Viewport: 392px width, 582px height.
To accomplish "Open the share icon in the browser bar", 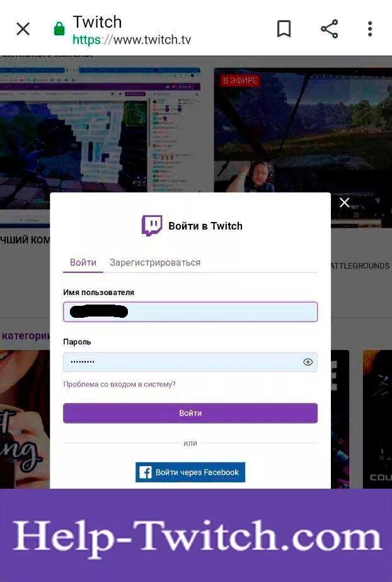I will click(330, 29).
